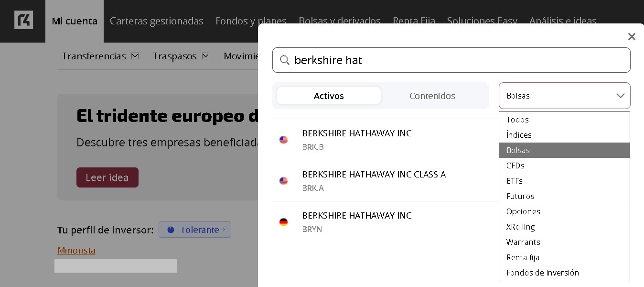Expand the Traspasos submenu arrow
The height and width of the screenshot is (287, 644).
click(x=205, y=56)
